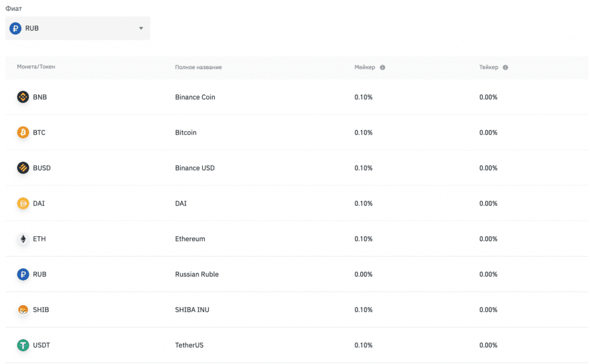
Task: Click the BUSD coin icon
Action: pos(23,168)
